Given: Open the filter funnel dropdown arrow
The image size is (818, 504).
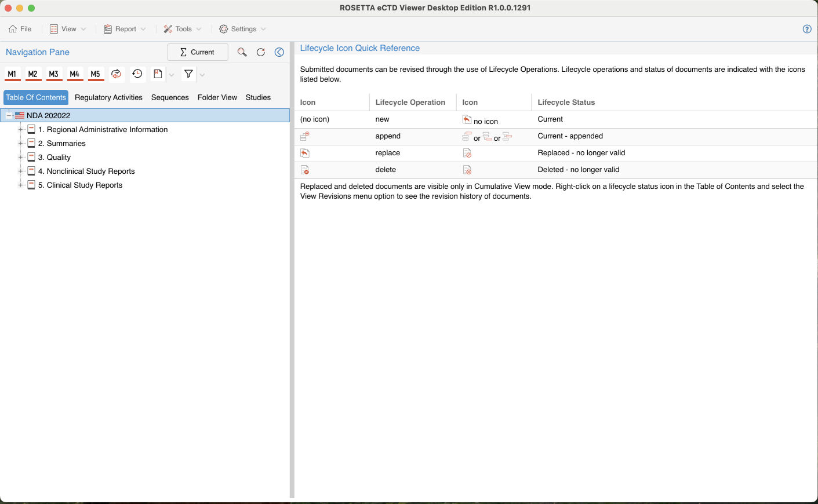Looking at the screenshot, I should [x=202, y=75].
